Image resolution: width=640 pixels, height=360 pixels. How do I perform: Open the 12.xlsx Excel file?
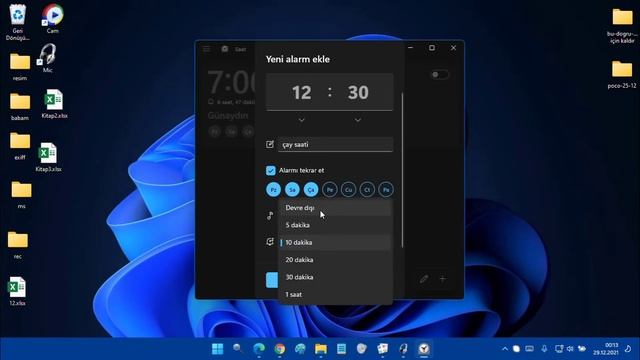click(17, 291)
